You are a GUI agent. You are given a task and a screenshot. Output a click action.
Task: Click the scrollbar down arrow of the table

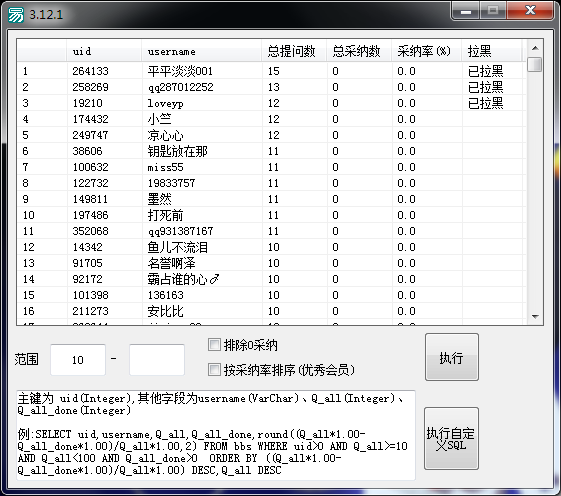[535, 316]
